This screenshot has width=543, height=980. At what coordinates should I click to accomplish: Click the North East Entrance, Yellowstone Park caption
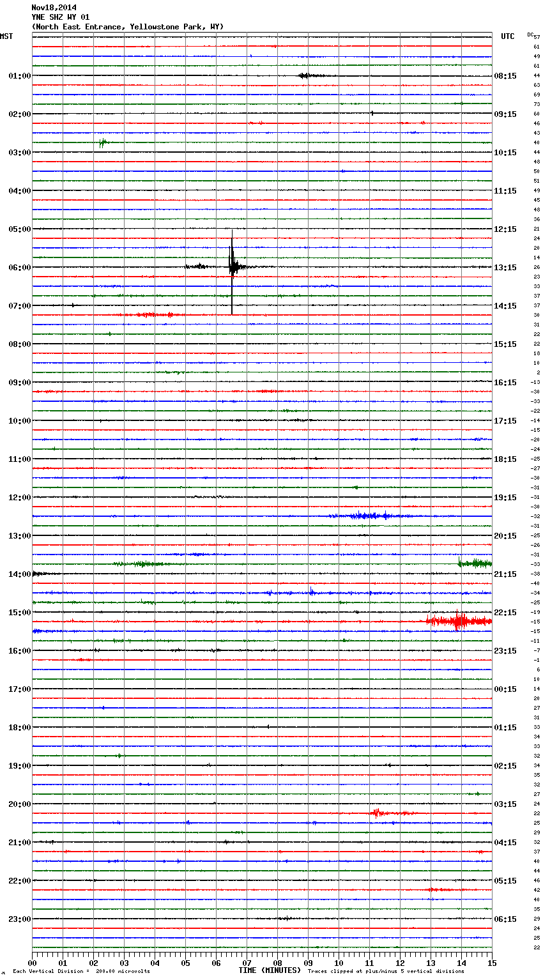(128, 27)
